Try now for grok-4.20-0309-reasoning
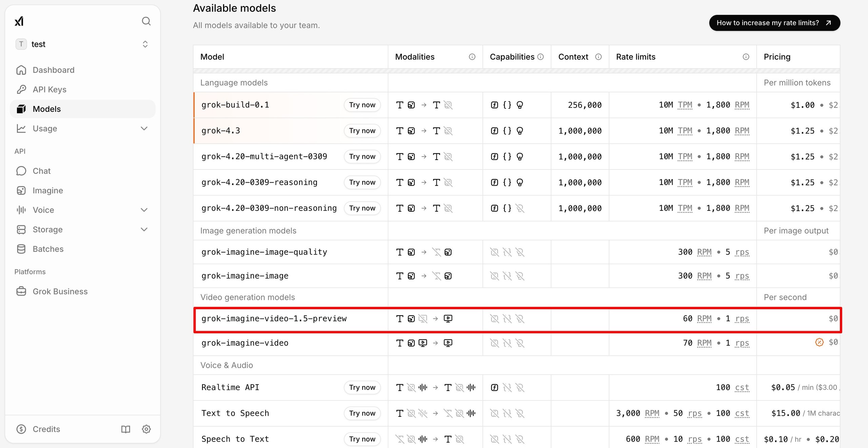868x448 pixels. 362,182
